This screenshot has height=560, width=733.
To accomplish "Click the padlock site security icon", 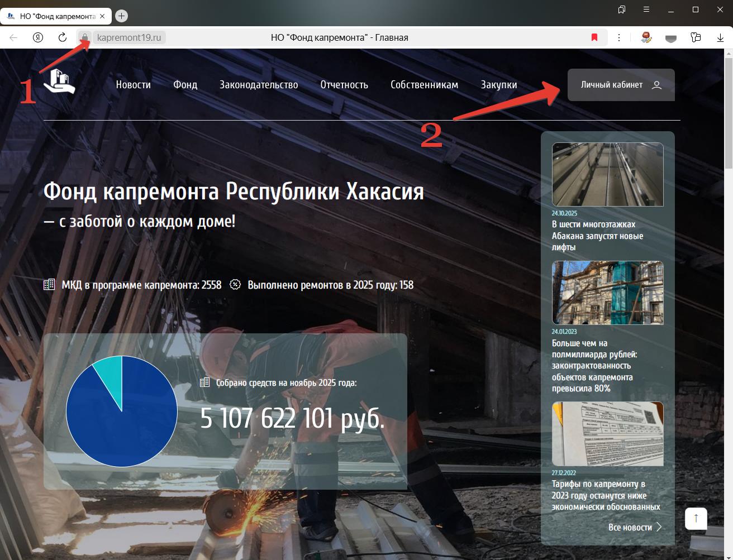I will 85,37.
